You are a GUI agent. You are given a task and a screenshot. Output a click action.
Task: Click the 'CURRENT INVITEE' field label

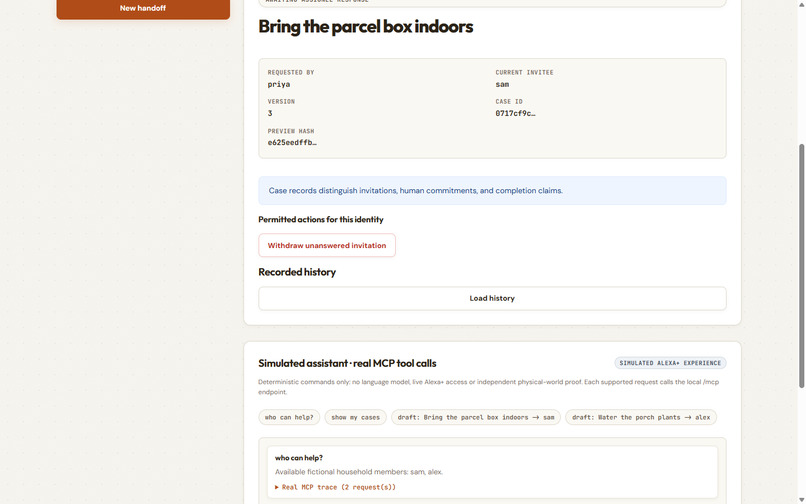coord(524,73)
